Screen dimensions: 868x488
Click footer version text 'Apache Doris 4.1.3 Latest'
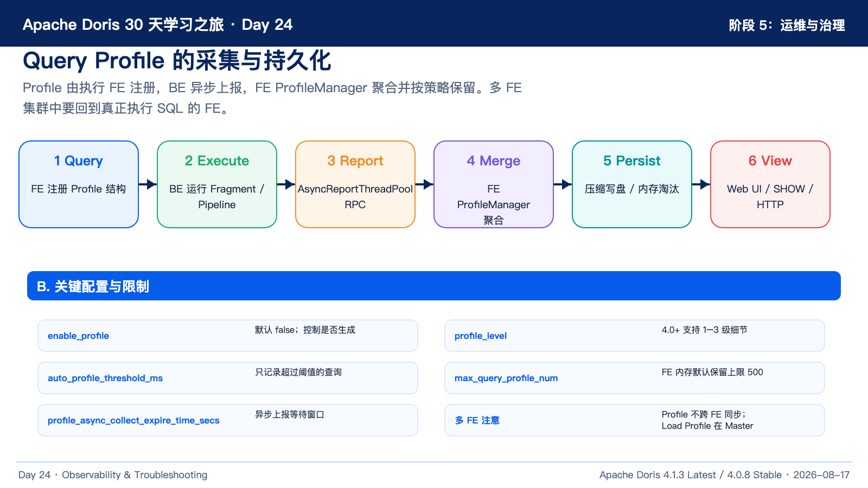point(658,475)
